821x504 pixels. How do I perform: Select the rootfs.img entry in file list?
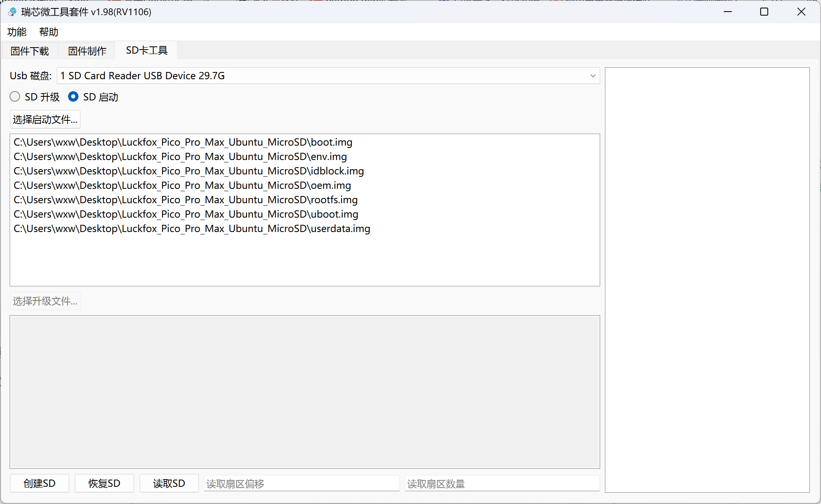[186, 200]
